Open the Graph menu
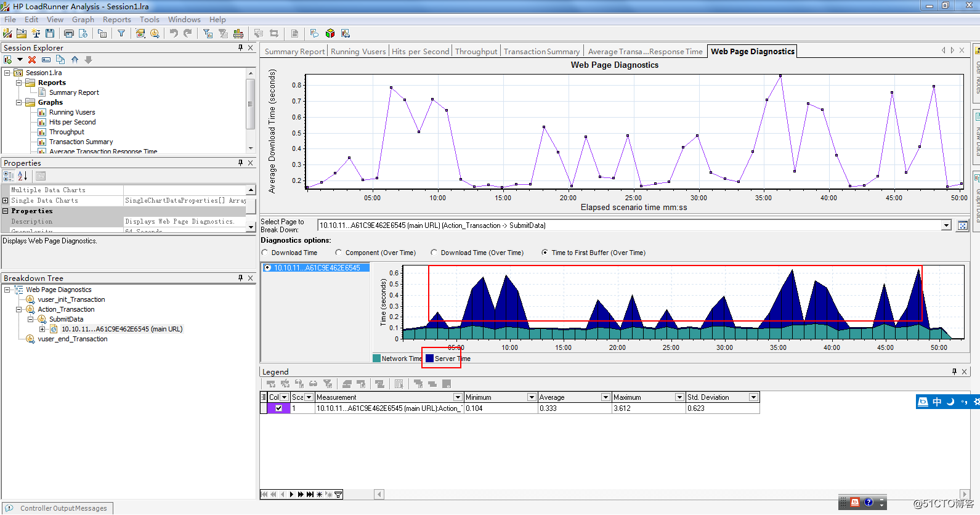 tap(83, 20)
